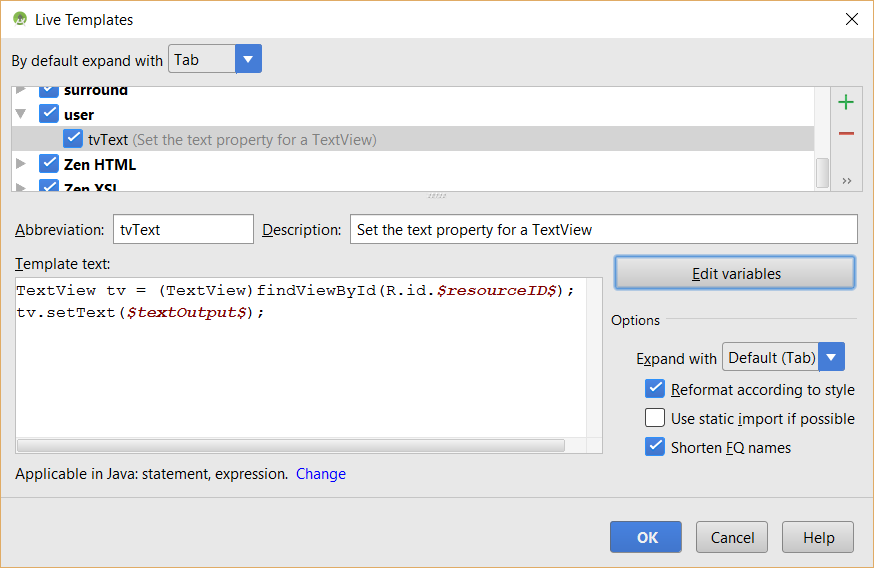Click the Change context link
Screen dimensions: 874x568
pos(321,474)
